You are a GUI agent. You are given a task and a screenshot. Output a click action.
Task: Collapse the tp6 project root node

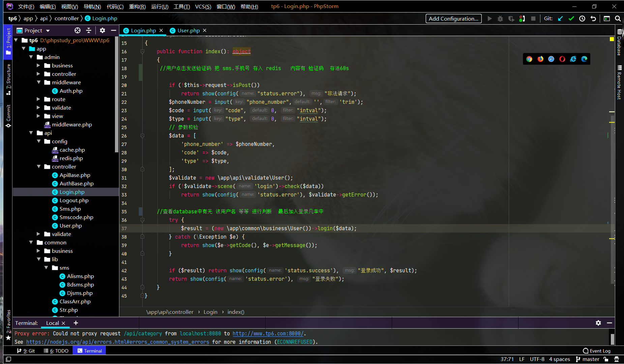coord(16,40)
